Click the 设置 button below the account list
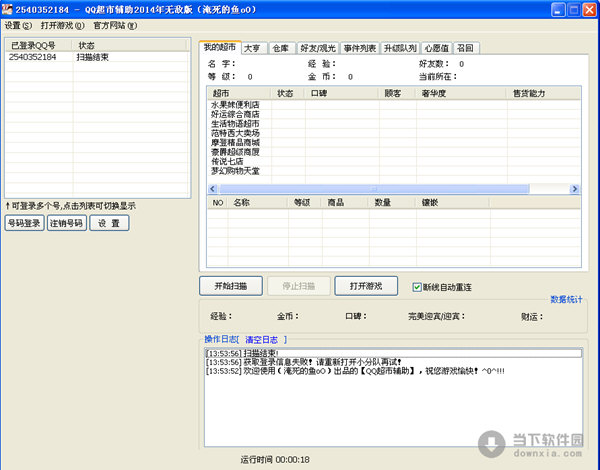600x470 pixels. point(109,223)
